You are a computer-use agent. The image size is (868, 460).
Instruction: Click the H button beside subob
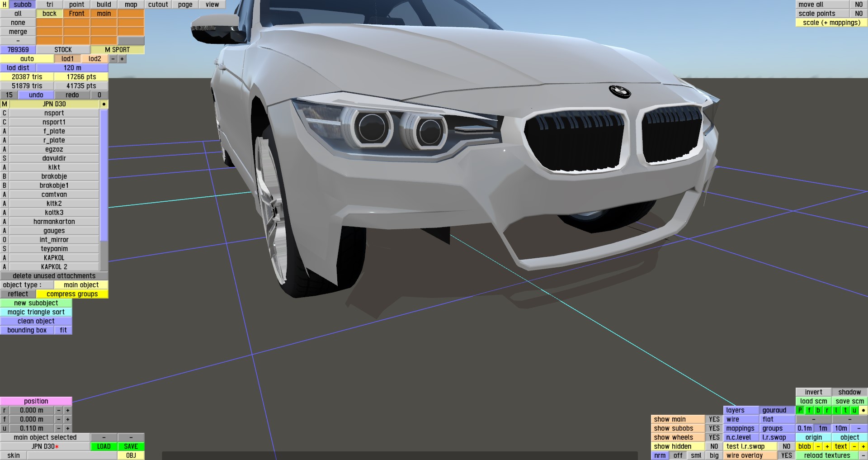[x=5, y=5]
